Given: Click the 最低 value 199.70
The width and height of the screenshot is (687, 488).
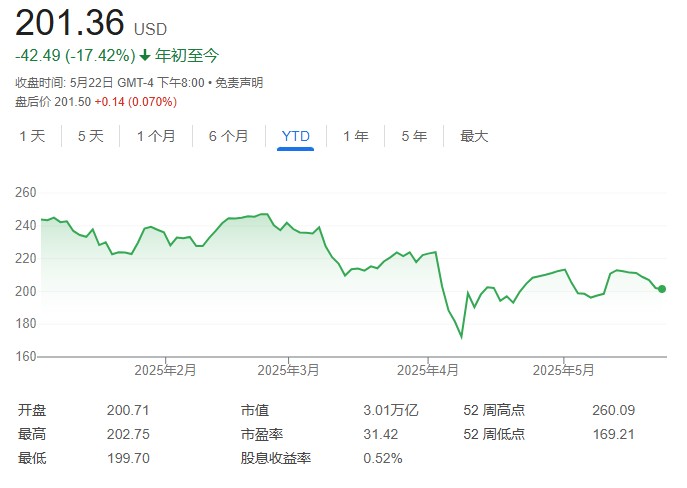Looking at the screenshot, I should click(128, 458).
